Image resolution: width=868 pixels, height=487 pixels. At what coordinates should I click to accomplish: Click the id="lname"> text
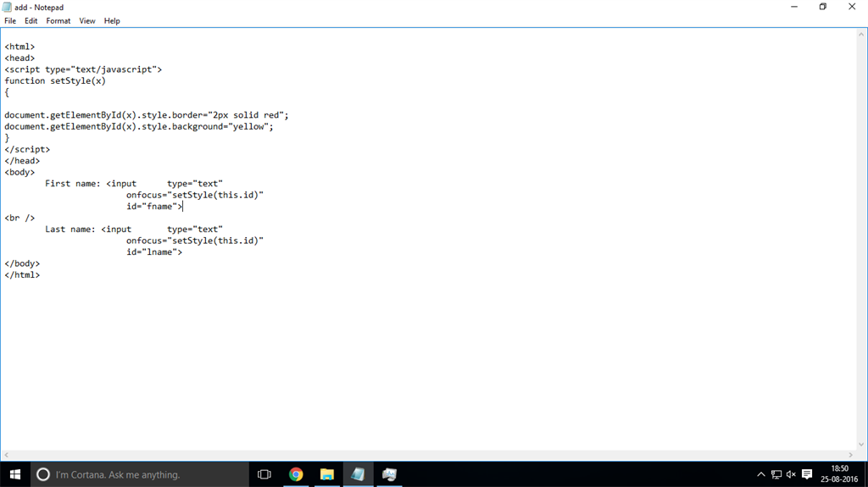(154, 252)
